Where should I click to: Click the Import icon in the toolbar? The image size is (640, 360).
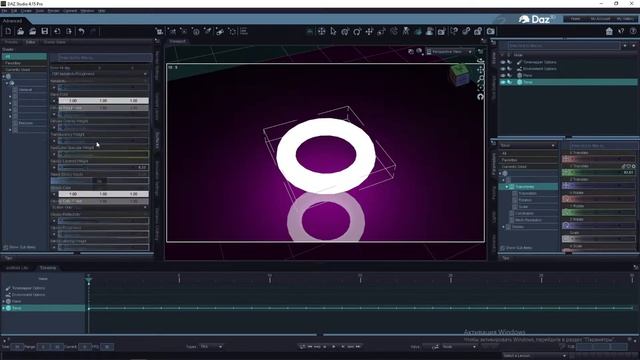[x=57, y=31]
